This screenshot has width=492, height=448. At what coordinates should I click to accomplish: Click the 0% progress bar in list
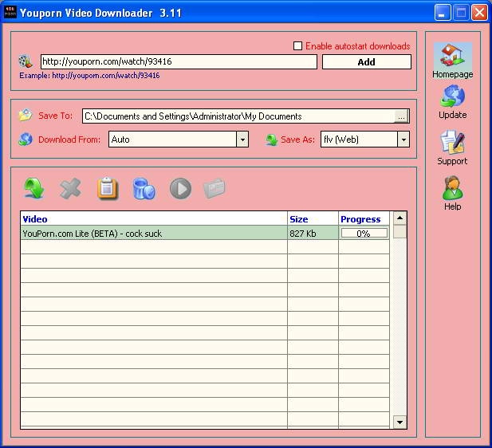tap(364, 234)
